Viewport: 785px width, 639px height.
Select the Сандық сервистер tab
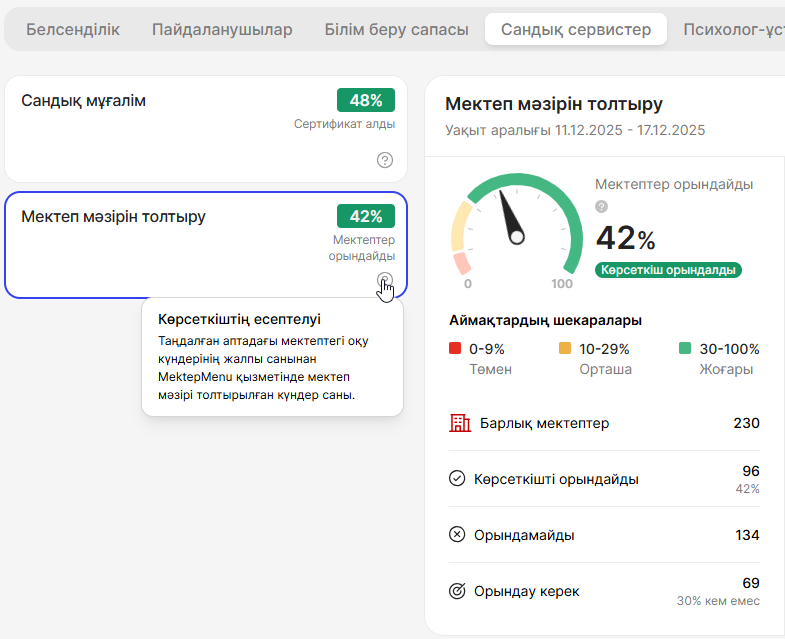point(575,30)
